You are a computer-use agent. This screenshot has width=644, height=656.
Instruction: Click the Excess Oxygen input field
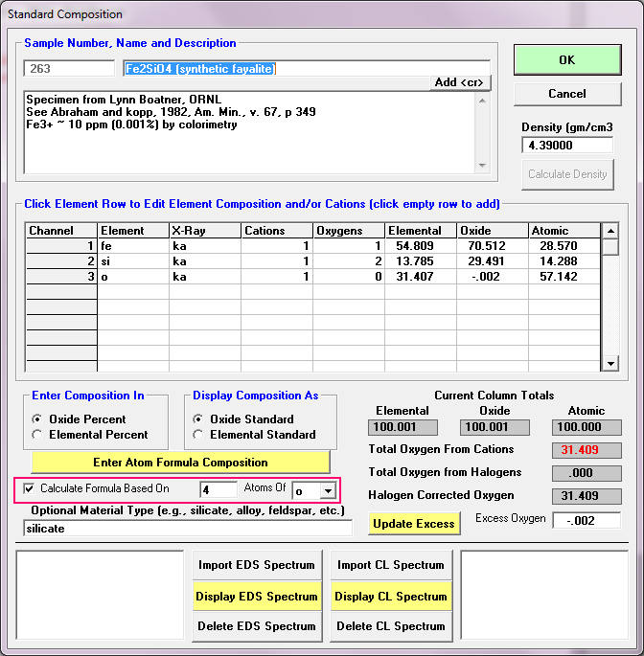pyautogui.click(x=593, y=520)
